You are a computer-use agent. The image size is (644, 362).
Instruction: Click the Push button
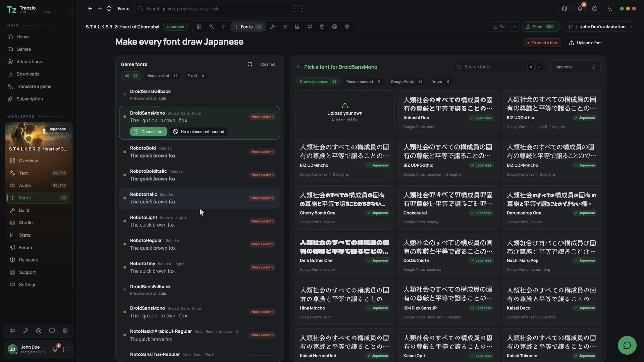[x=540, y=27]
